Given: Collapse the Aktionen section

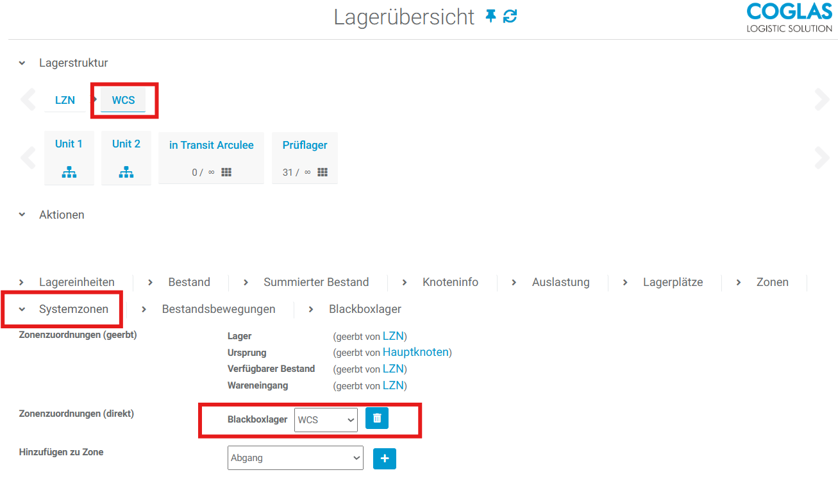Looking at the screenshot, I should pos(22,215).
